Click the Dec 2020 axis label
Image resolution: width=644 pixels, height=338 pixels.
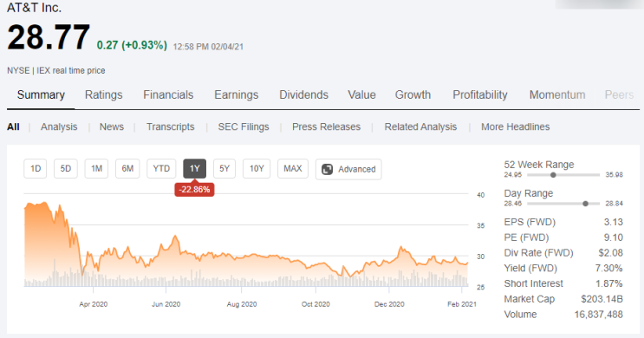(389, 304)
